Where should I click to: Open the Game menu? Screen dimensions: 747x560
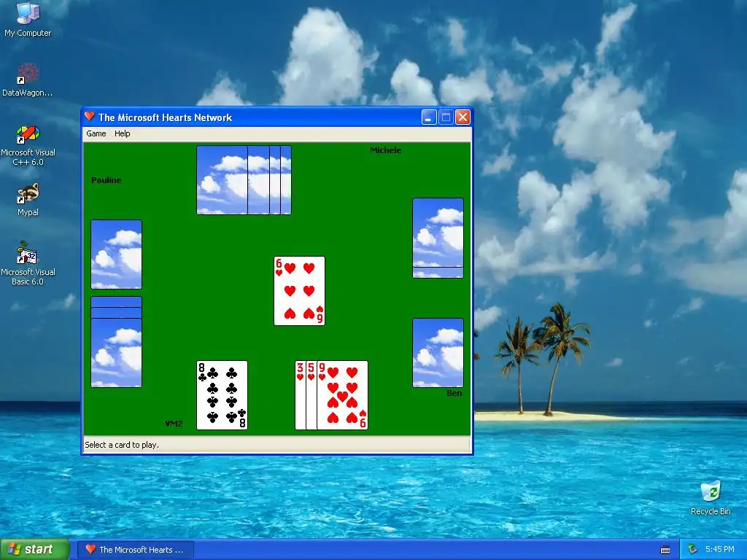click(96, 134)
